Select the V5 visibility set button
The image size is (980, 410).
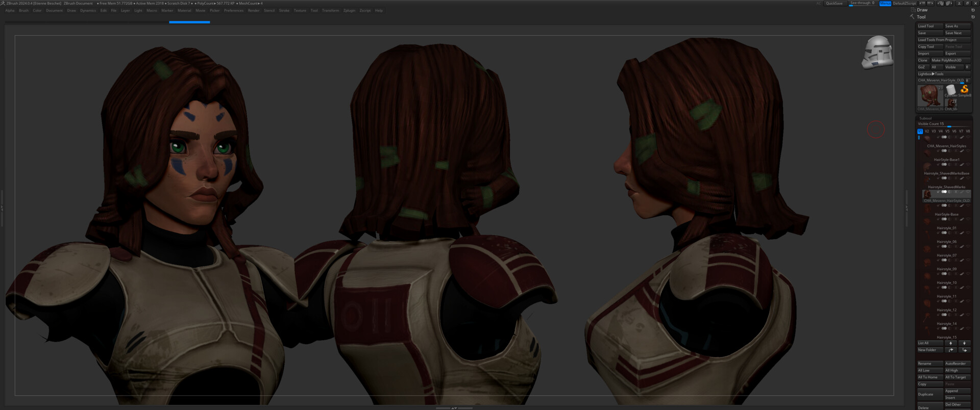[947, 131]
